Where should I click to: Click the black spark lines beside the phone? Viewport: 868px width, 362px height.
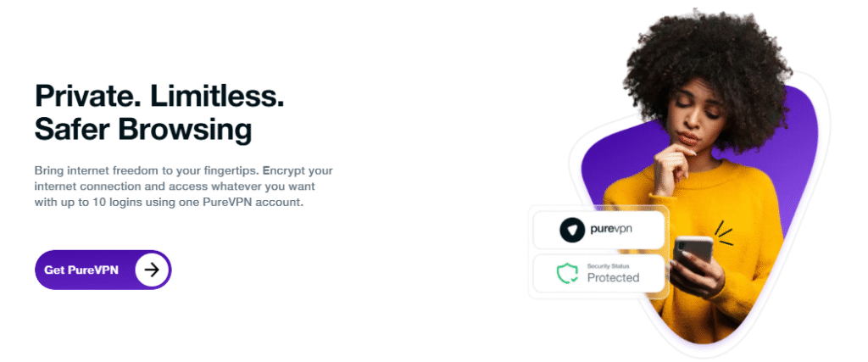(722, 232)
